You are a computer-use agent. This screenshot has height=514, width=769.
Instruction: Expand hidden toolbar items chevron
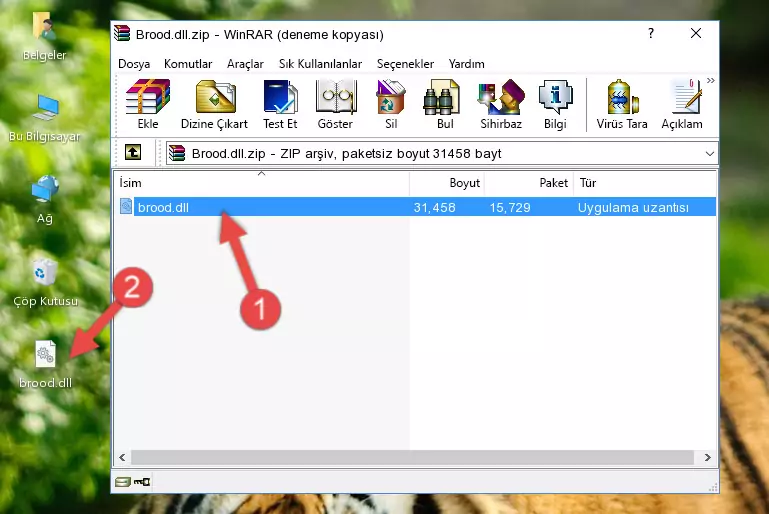click(711, 81)
